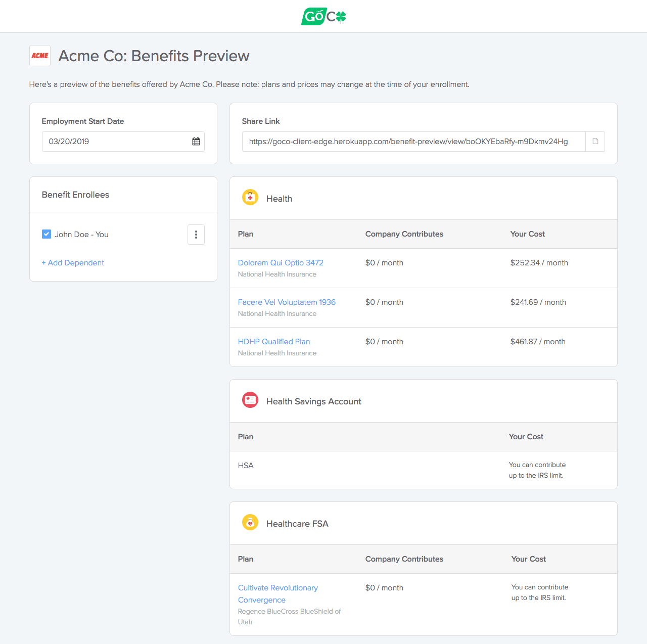View the HDHP Qualified Plan details
This screenshot has width=647, height=644.
(274, 342)
